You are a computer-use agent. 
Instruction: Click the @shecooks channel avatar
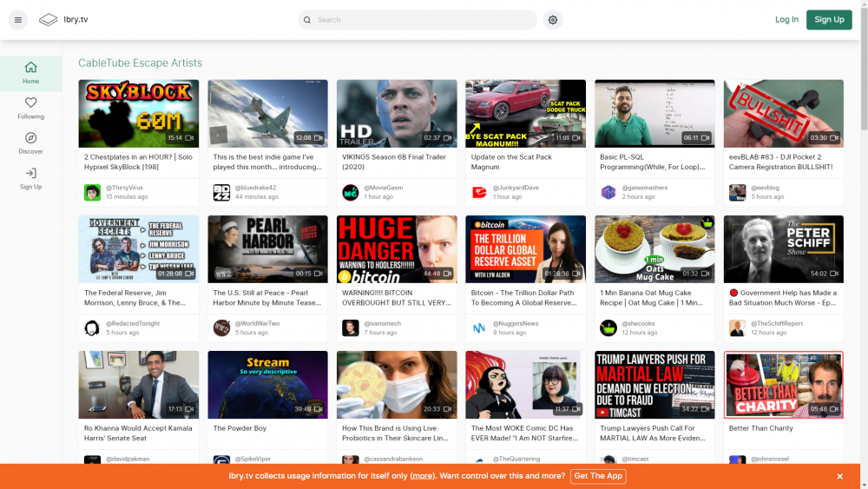point(608,327)
